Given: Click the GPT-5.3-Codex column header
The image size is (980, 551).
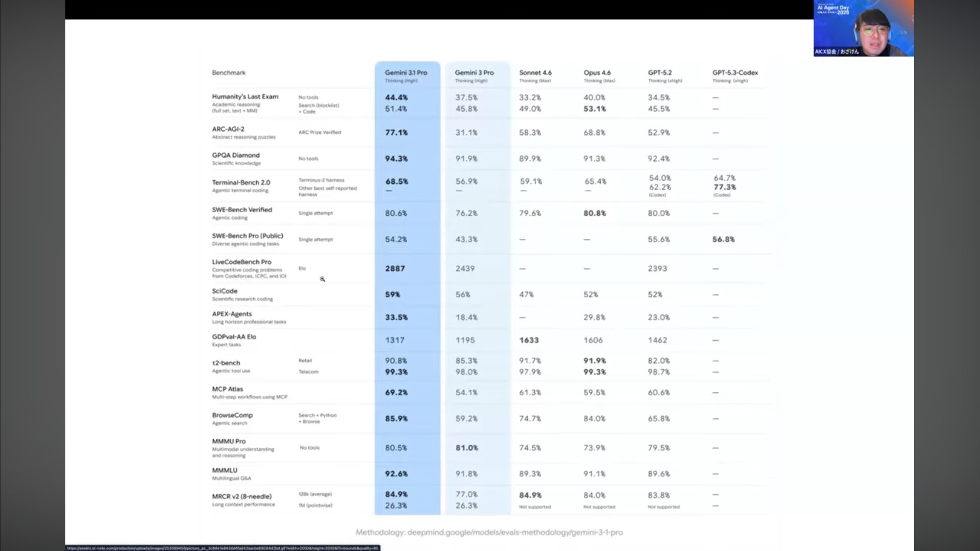Looking at the screenshot, I should 735,73.
